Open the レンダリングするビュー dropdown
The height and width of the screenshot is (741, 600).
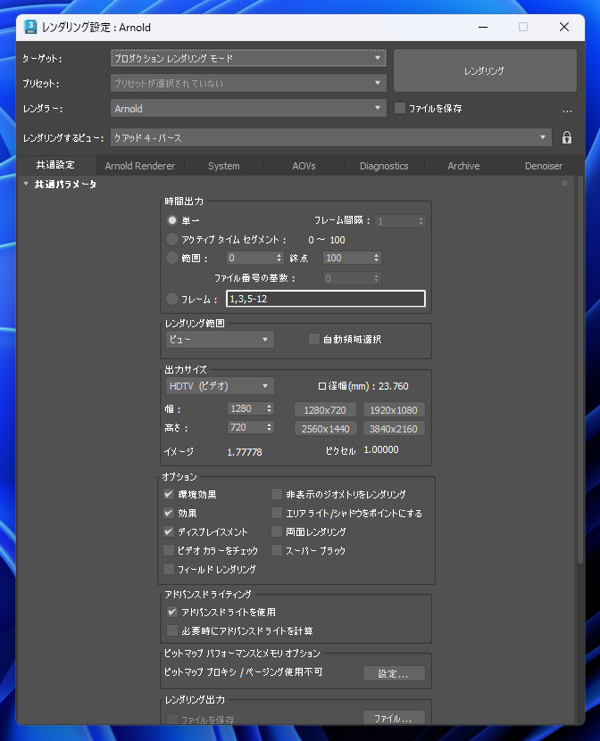click(x=331, y=138)
